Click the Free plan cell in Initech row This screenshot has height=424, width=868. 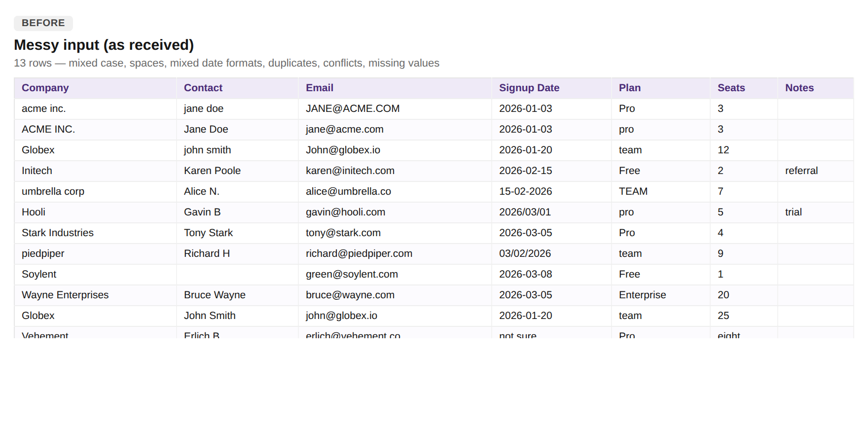tap(661, 171)
